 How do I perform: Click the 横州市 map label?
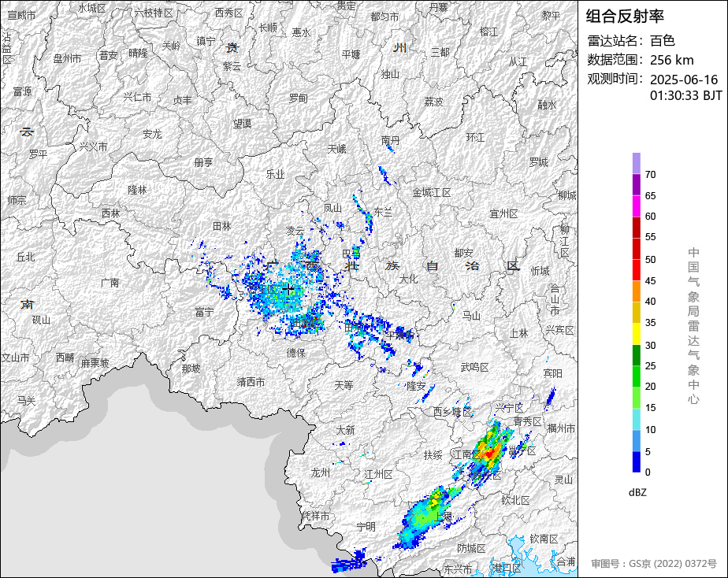pos(561,428)
